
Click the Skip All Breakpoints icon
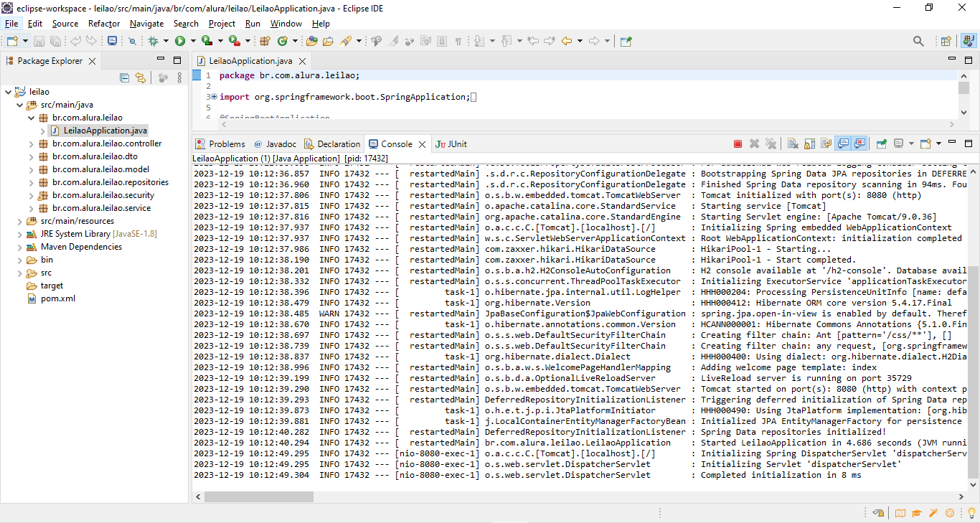pos(132,41)
